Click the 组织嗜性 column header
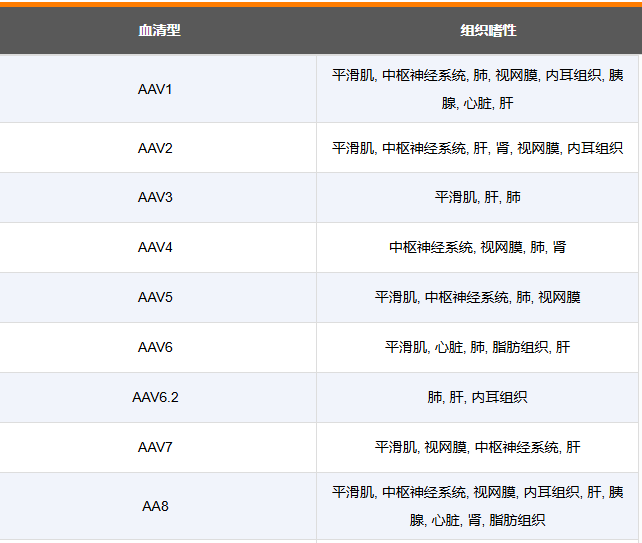The image size is (642, 543). pos(488,30)
